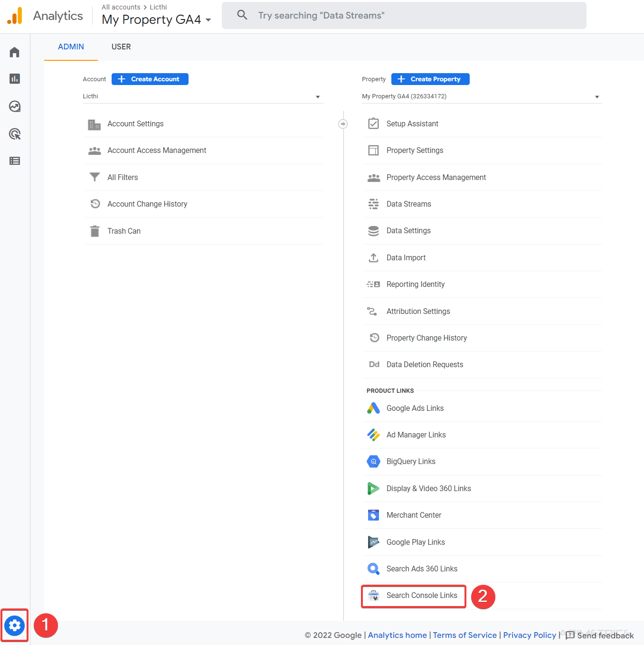Open BigQuery Links text
This screenshot has height=645, width=644.
click(x=411, y=462)
